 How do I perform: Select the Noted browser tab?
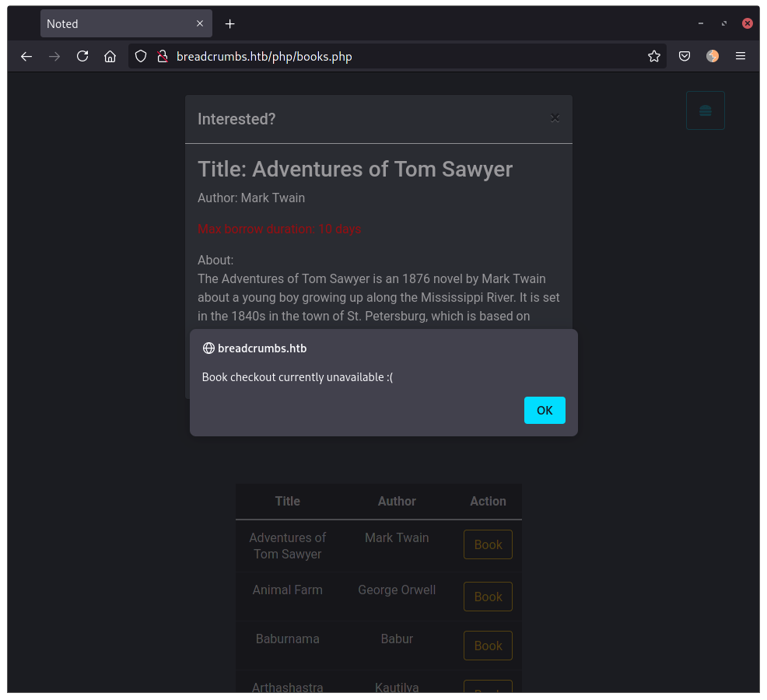coord(117,24)
